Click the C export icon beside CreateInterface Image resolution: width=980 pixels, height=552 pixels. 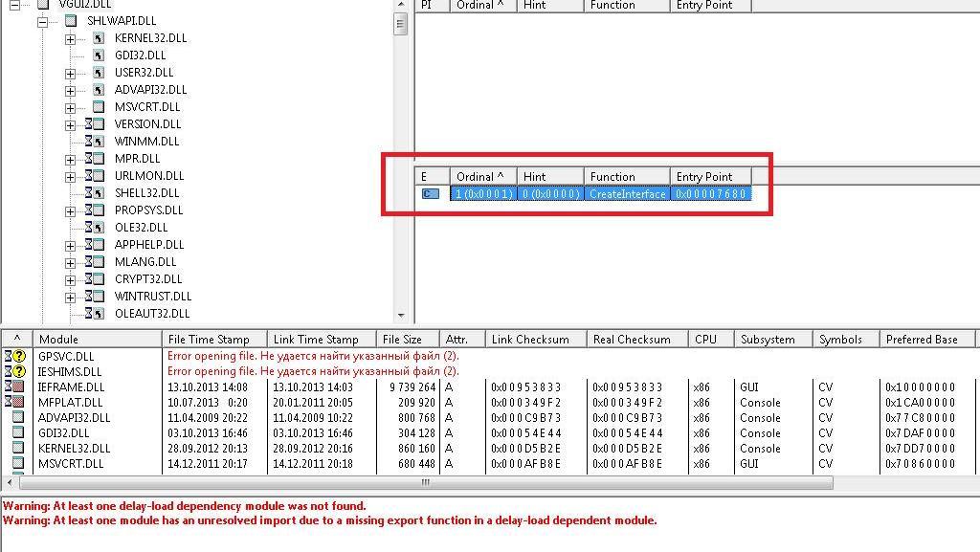[x=431, y=194]
